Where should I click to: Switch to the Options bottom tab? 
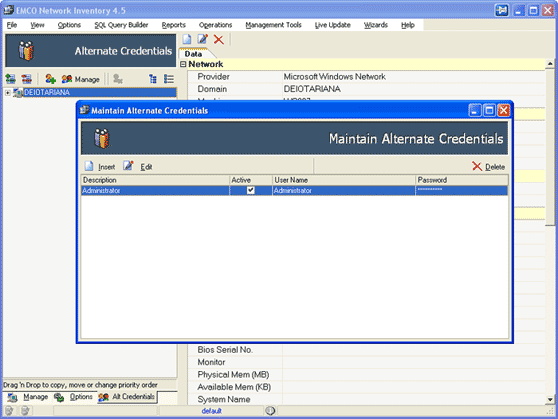(74, 397)
